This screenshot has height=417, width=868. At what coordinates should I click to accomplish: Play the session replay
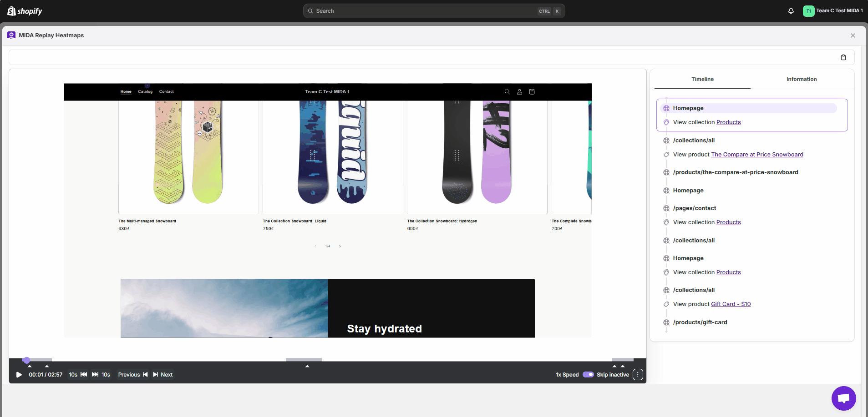(x=19, y=375)
